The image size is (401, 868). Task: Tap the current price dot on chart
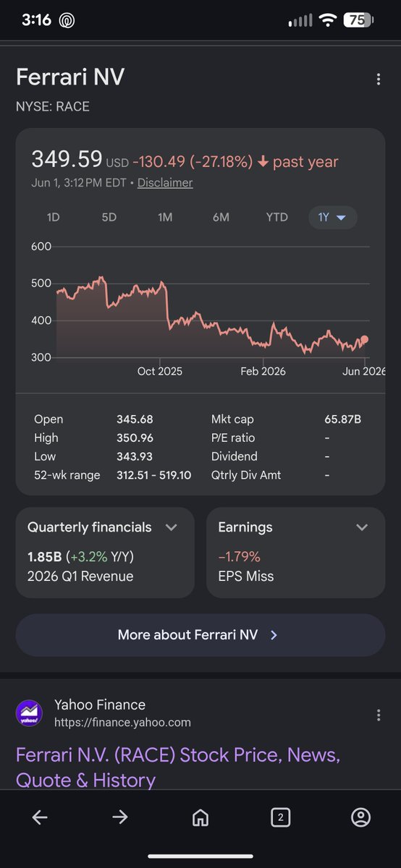pos(365,339)
